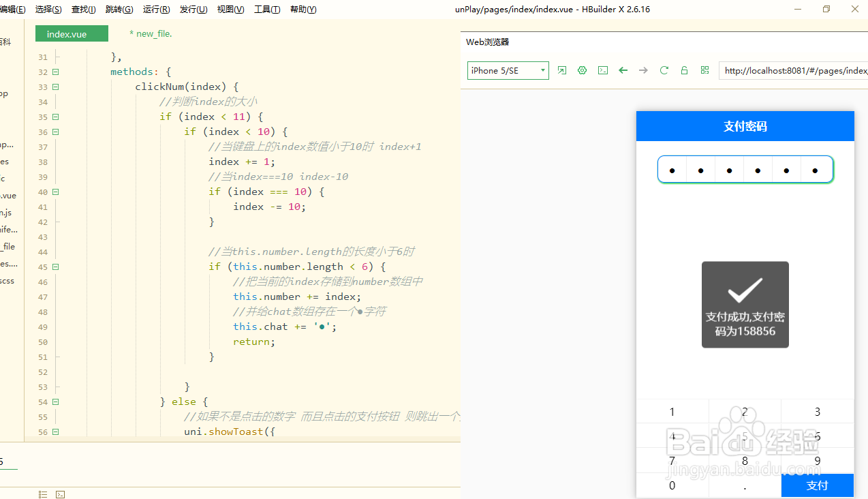Click 'this.number += index;' on line 47
The width and height of the screenshot is (868, 499).
(x=297, y=297)
